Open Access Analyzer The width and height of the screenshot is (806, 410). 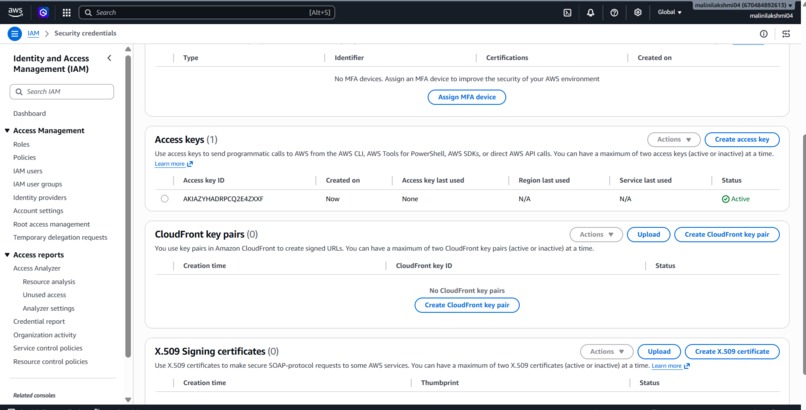[x=36, y=268]
